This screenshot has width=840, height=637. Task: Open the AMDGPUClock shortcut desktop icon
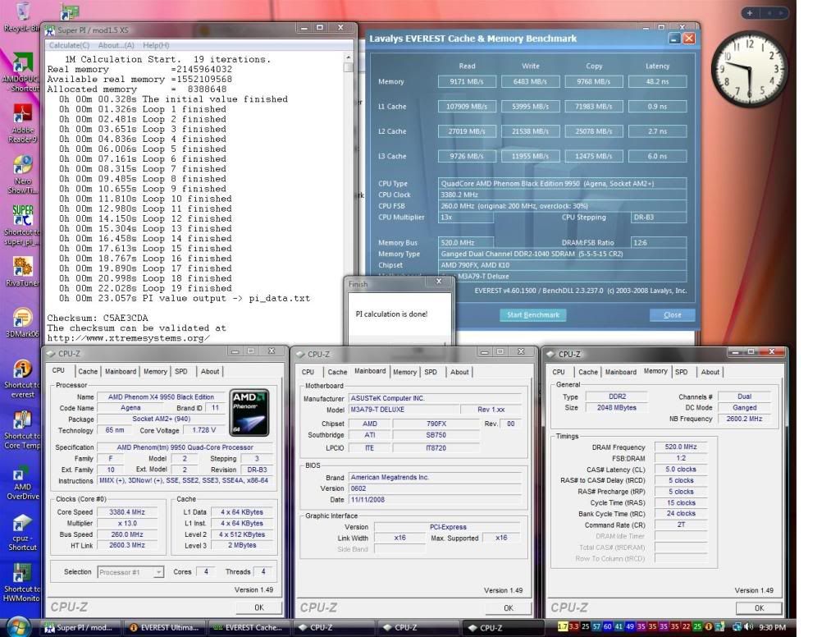tap(21, 72)
